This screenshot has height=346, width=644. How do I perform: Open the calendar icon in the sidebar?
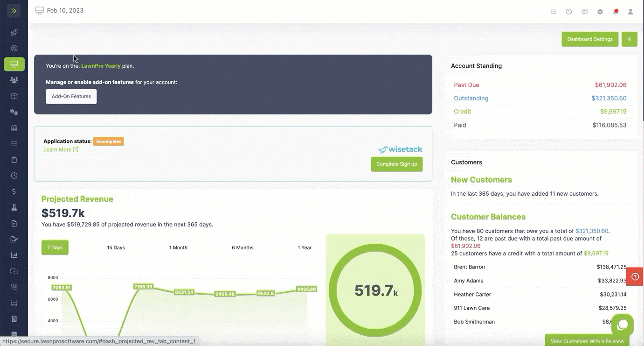click(14, 128)
